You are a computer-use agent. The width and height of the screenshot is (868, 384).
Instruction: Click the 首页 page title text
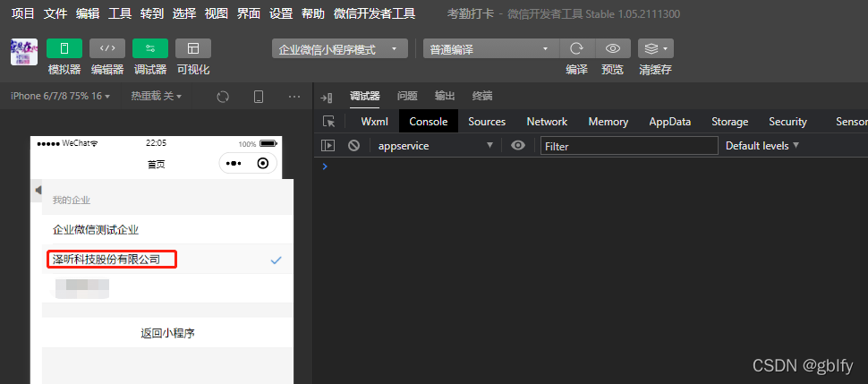(156, 165)
